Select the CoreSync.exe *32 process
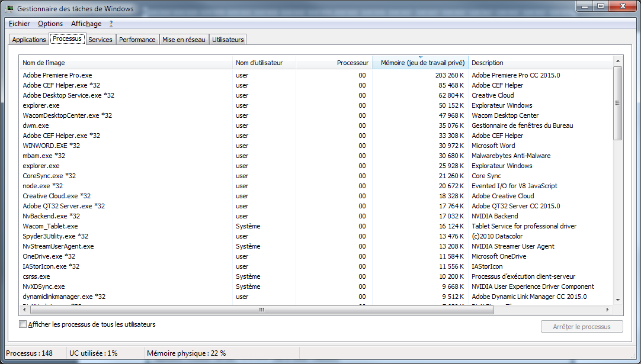 (316, 176)
